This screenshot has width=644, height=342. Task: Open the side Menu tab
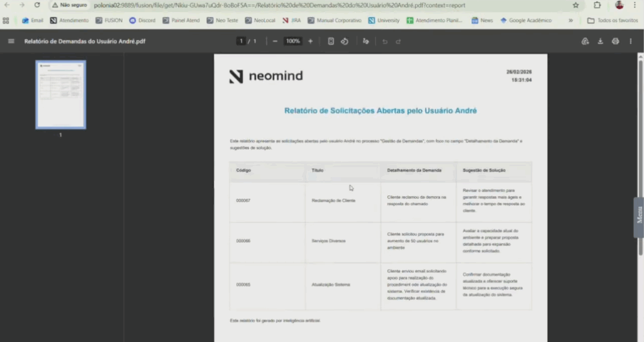[x=639, y=217]
